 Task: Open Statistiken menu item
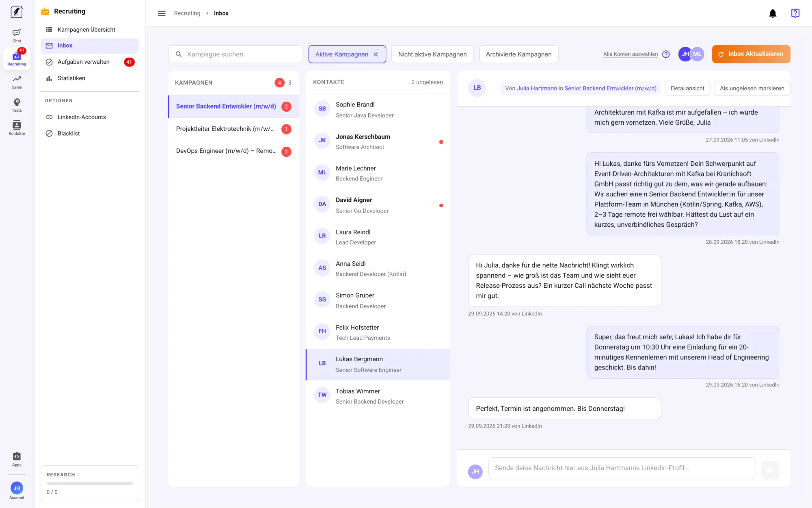click(90, 78)
